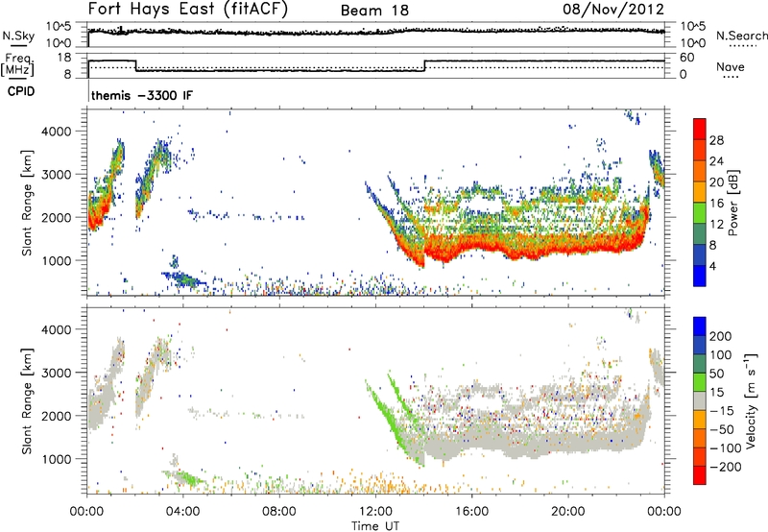Screen dimensions: 768x532
Task: Pick the green 15–50 velocity colorbar segment
Action: 700,382
